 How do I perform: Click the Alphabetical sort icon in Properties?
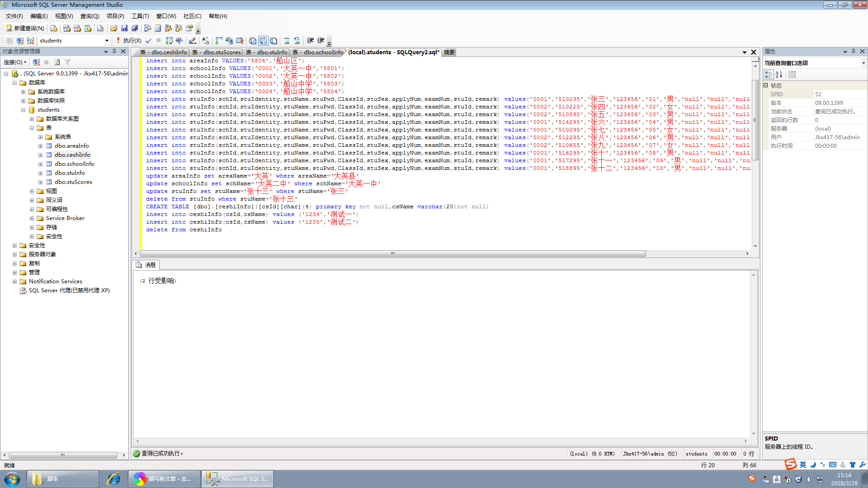(778, 75)
